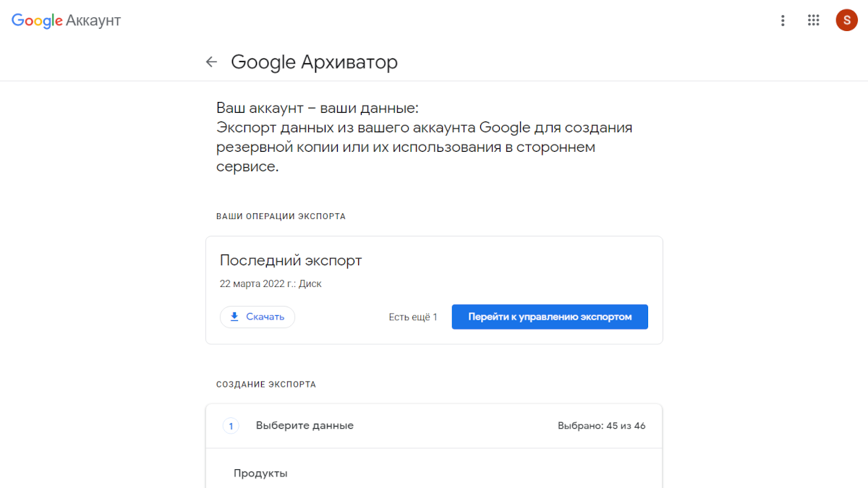Click the ВАШИ ОПЕРАЦИИ ЭКСПОРТА heading
The image size is (868, 488).
click(281, 215)
